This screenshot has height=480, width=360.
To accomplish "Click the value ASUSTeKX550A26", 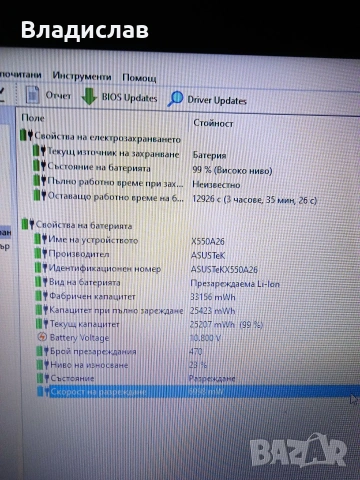I will point(224,269).
